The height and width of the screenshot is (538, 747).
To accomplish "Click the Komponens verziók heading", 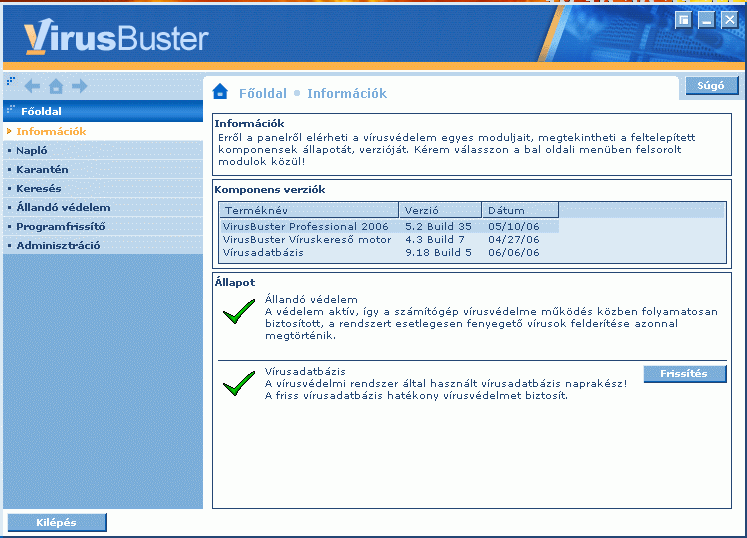I will [270, 190].
